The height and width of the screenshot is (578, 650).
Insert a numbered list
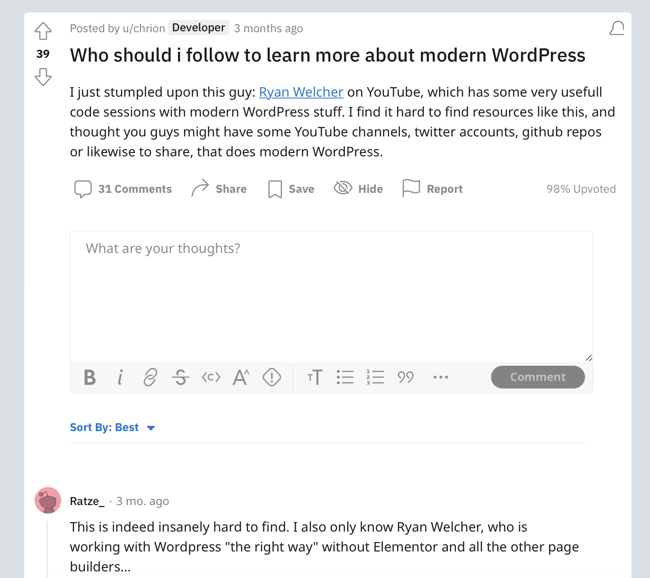[375, 377]
